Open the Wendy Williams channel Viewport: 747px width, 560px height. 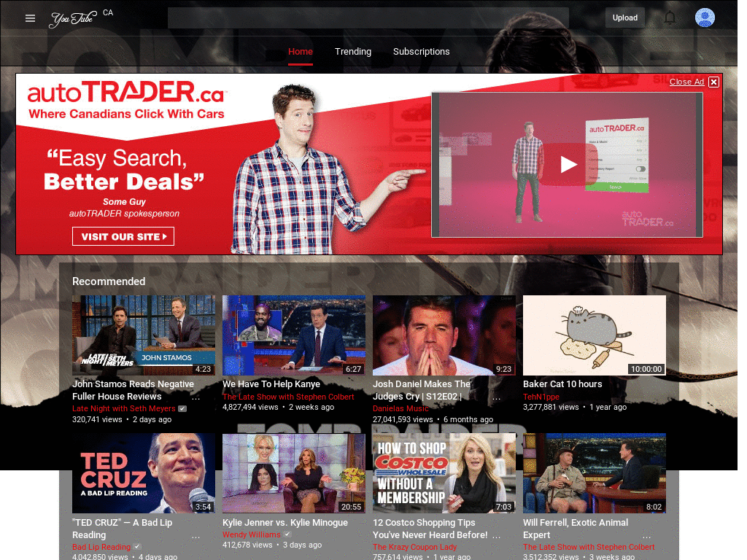(x=252, y=534)
